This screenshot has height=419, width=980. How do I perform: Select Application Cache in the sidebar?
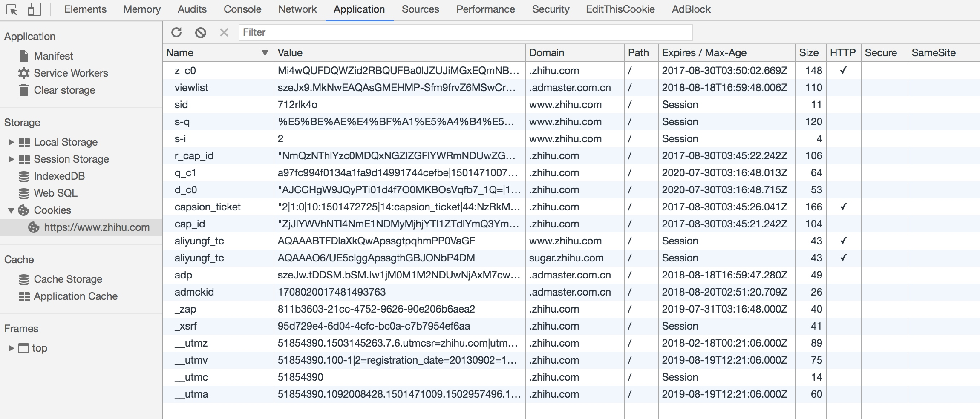click(76, 296)
